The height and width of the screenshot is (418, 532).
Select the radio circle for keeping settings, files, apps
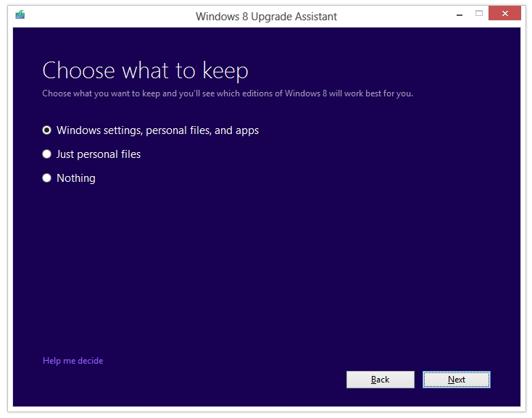(x=47, y=130)
